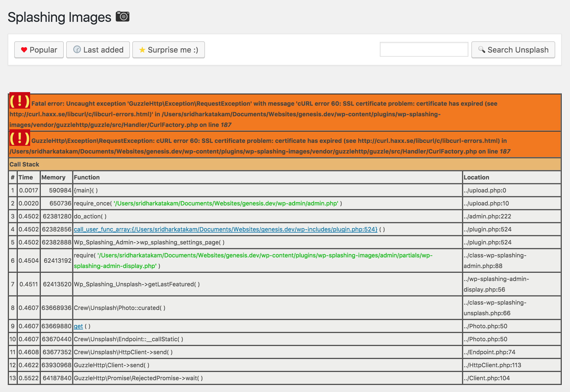Screen dimensions: 570x392
Task: Click the memory value 64187840
Action: [x=57, y=378]
